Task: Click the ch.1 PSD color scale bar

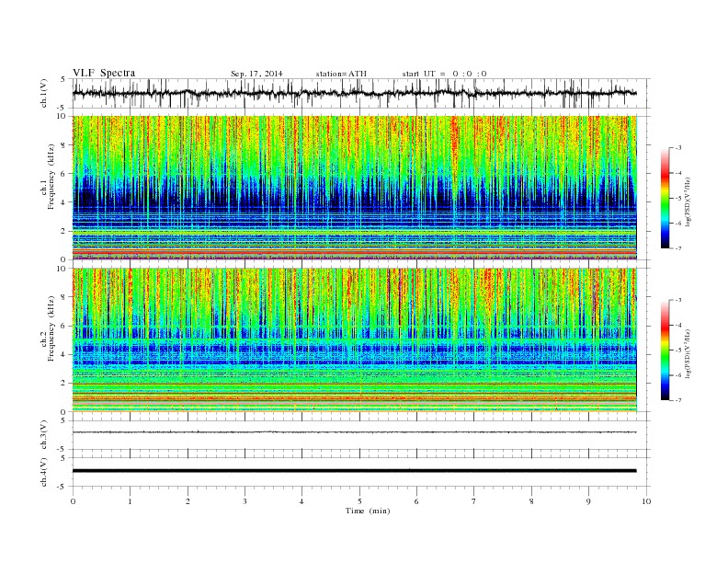Action: tap(665, 198)
